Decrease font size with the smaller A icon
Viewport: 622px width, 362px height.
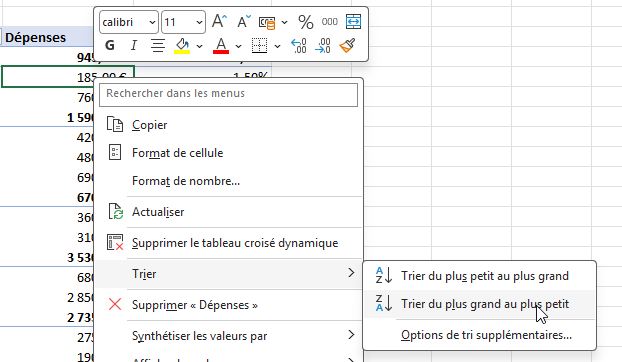point(244,22)
